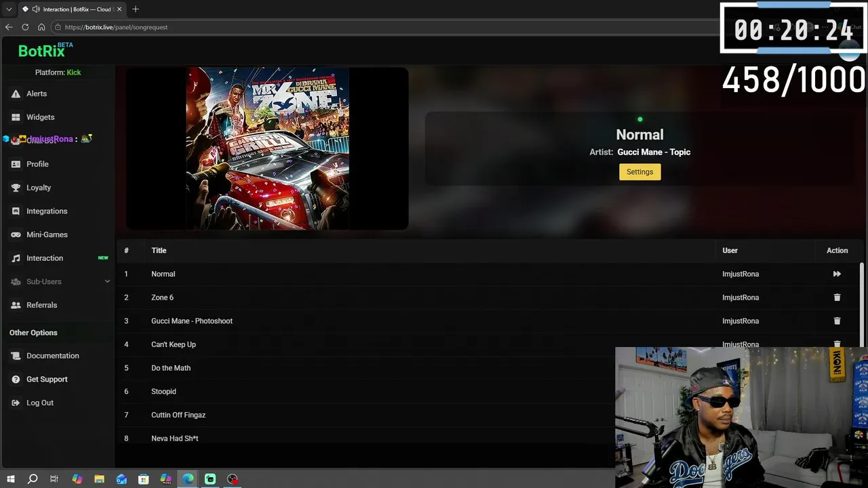Viewport: 868px width, 488px height.
Task: Click the Loyalty trophy icon
Action: pos(16,188)
